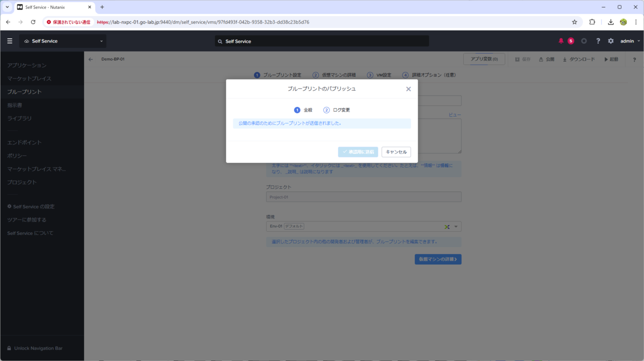Screen dimensions: 644x361
Task: Click the 公開 toolbar button
Action: coord(546,59)
